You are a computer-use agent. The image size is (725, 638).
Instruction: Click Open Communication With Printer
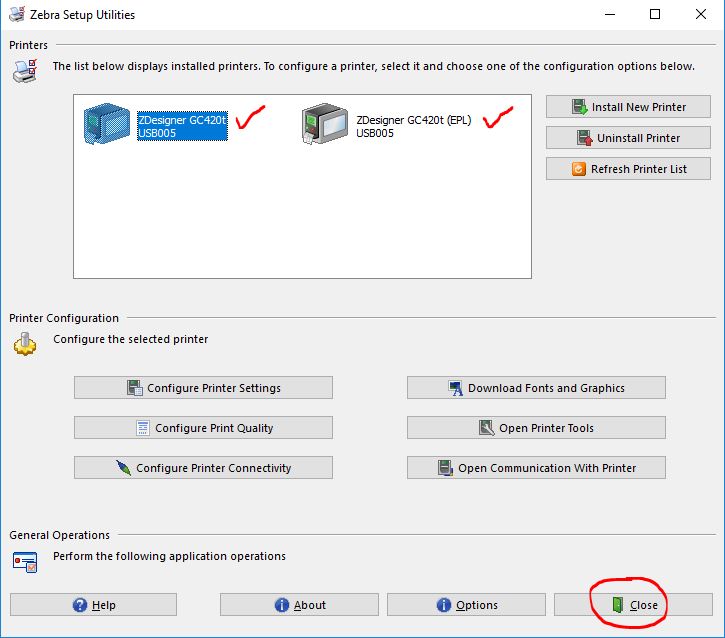[536, 467]
